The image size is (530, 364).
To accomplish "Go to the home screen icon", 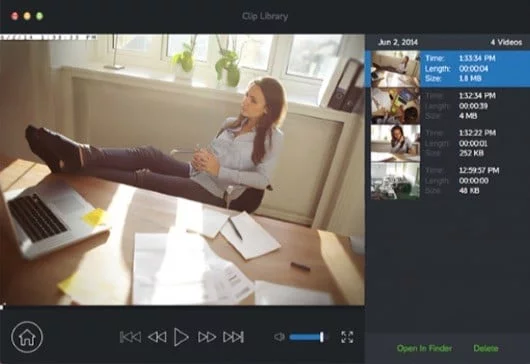I will point(27,337).
